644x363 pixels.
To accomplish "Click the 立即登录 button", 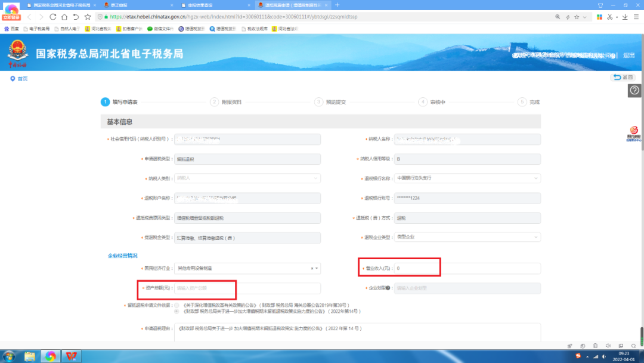I will pos(11,18).
